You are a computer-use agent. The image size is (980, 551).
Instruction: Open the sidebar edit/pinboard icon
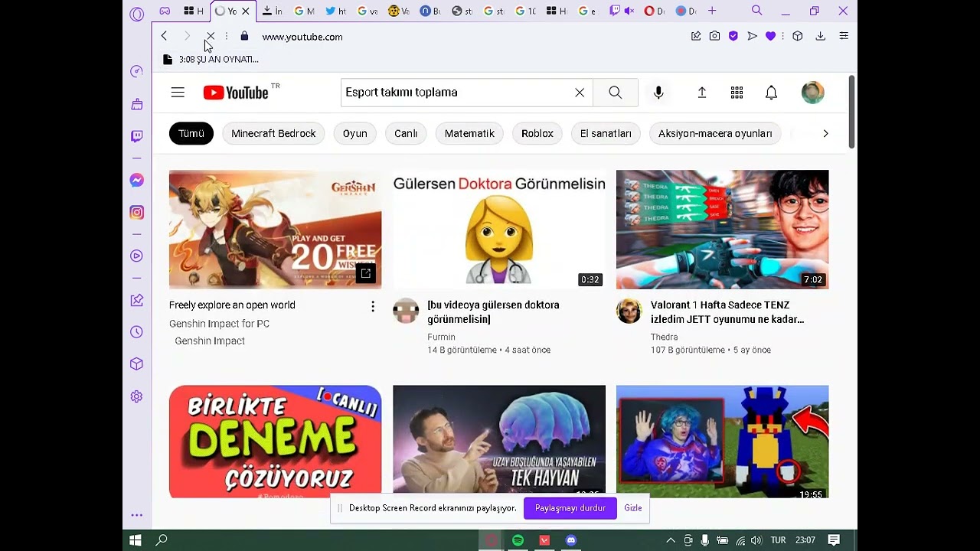tap(137, 300)
